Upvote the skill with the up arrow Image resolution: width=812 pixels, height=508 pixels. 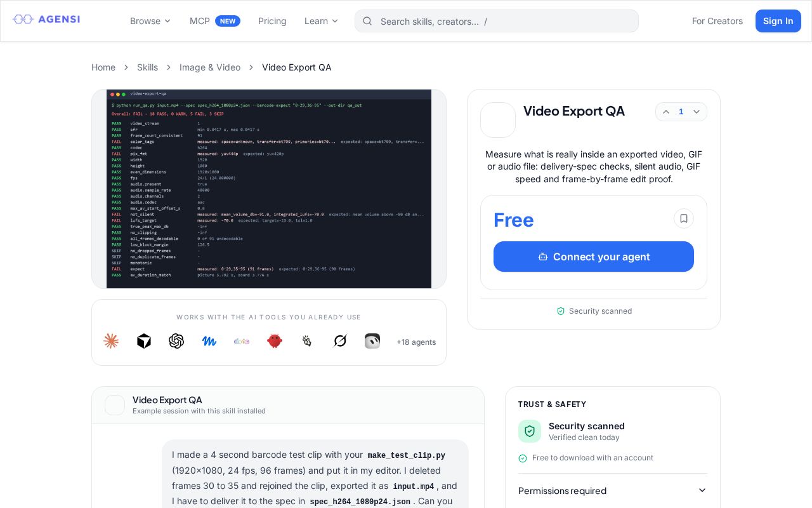pos(666,112)
